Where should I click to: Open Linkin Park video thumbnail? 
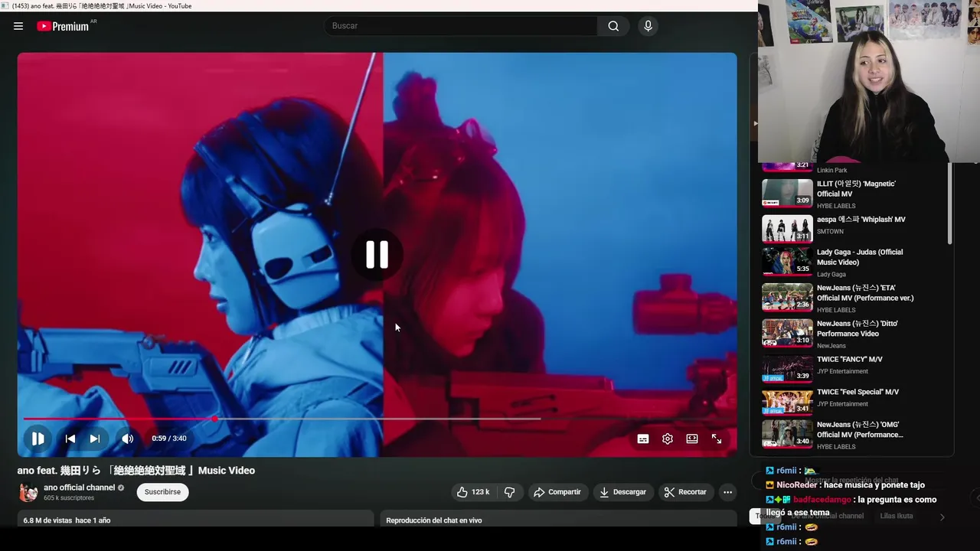tap(787, 166)
